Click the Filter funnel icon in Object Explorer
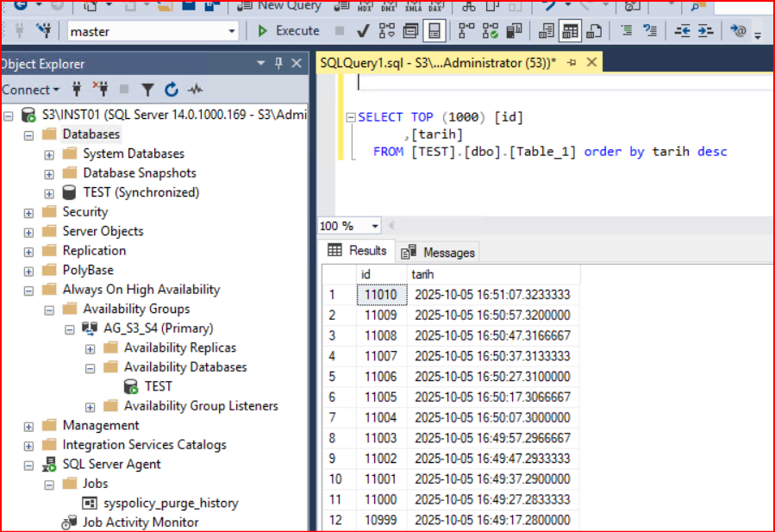Image resolution: width=775 pixels, height=532 pixels. click(x=147, y=90)
